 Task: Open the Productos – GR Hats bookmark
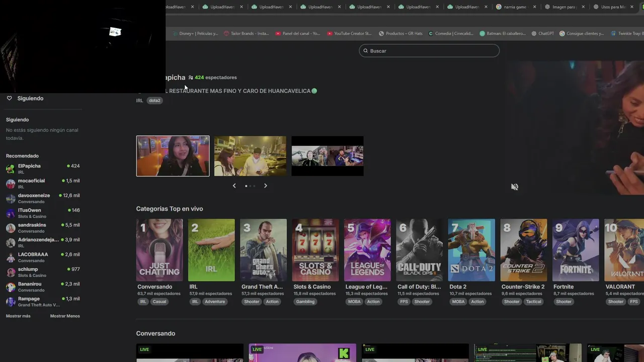point(400,34)
